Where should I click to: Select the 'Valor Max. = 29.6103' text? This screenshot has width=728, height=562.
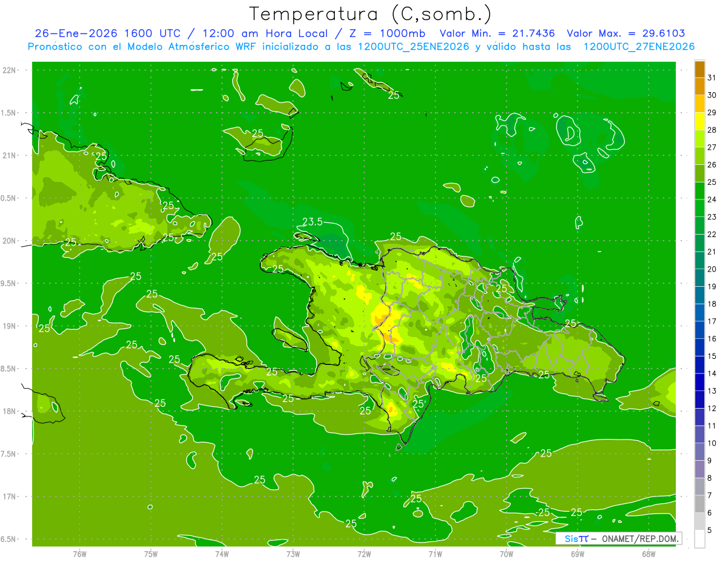[x=626, y=34]
